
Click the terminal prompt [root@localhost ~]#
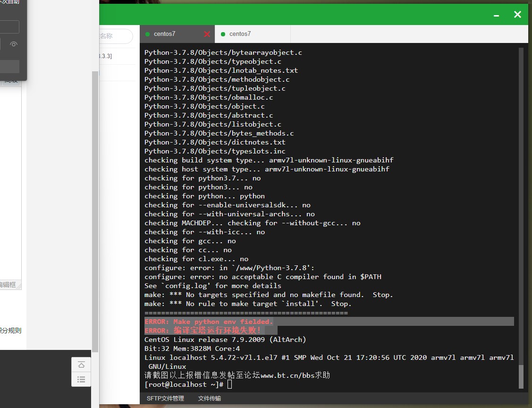pyautogui.click(x=184, y=384)
